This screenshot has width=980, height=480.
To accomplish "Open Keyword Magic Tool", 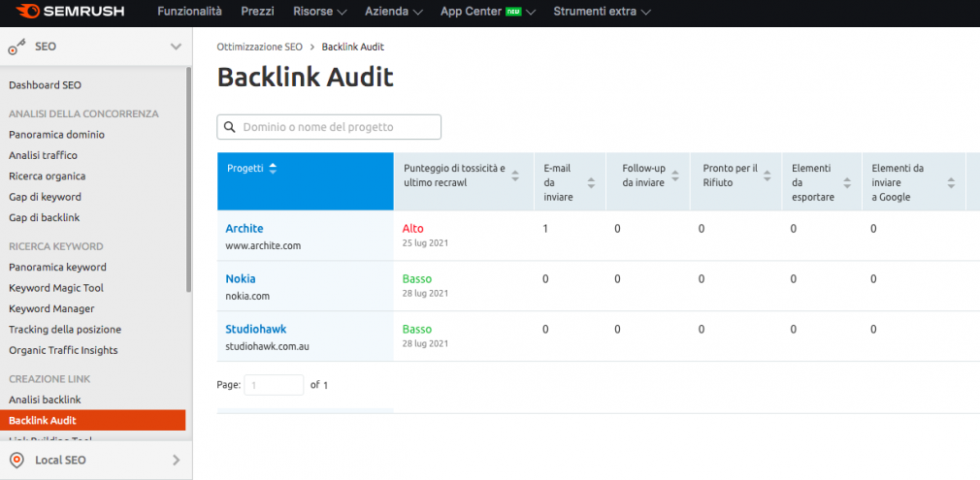I will [56, 288].
